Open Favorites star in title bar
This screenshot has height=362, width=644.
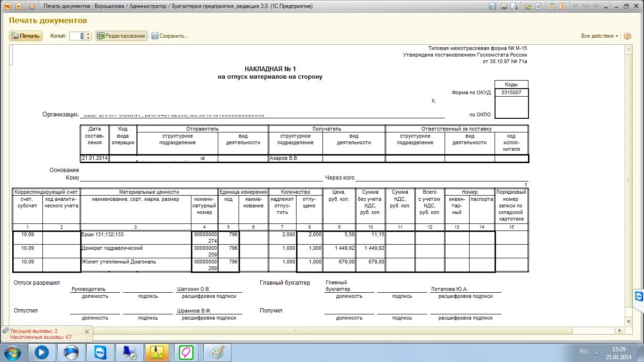(32, 6)
